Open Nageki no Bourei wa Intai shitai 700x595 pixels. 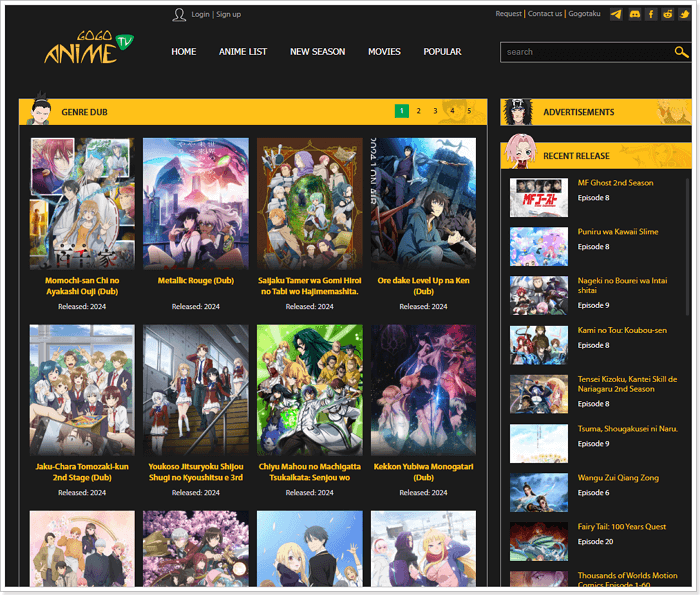click(622, 286)
